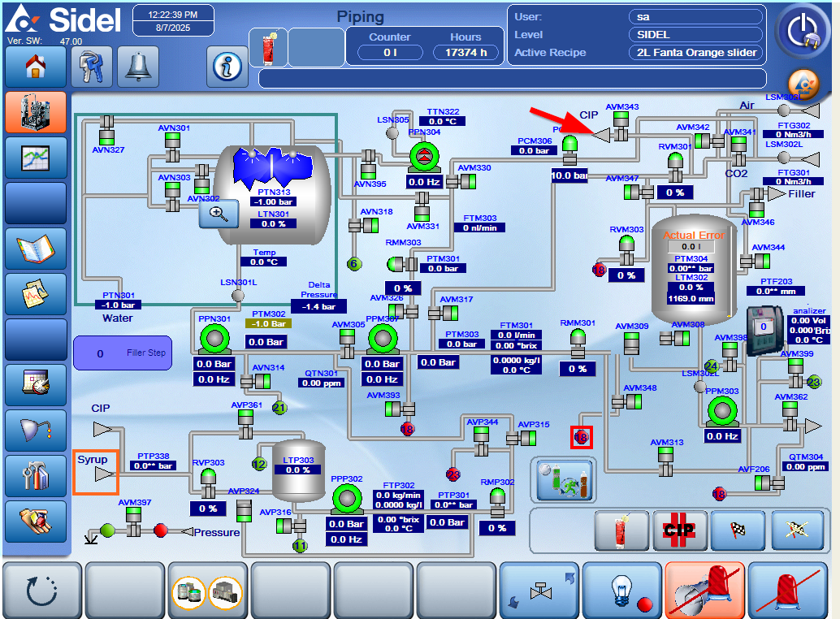Select pump PPM303
The height and width of the screenshot is (619, 840).
point(722,412)
